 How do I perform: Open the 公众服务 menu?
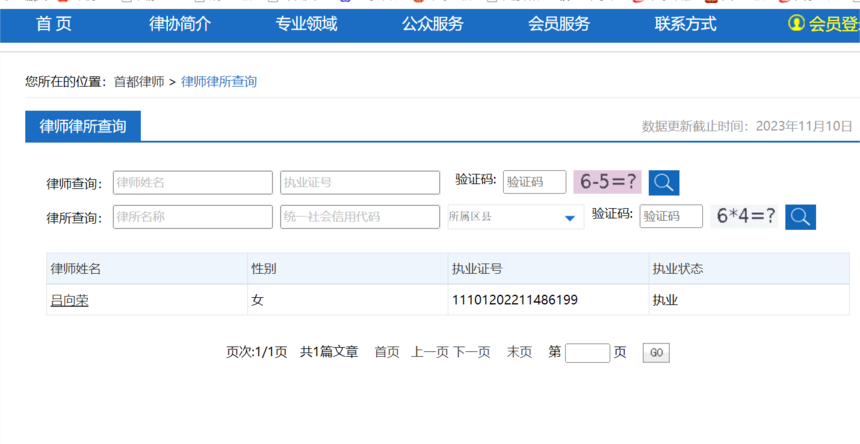433,24
